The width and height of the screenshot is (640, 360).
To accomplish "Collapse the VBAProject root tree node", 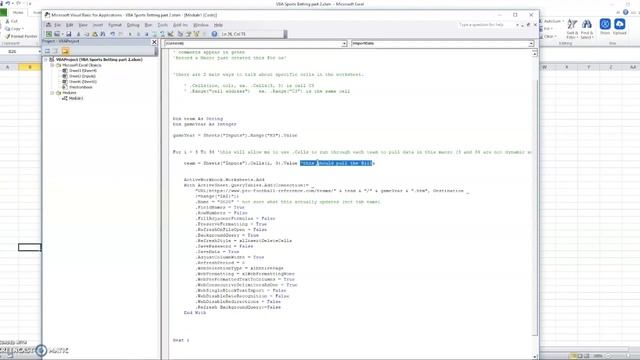I will tap(46, 60).
